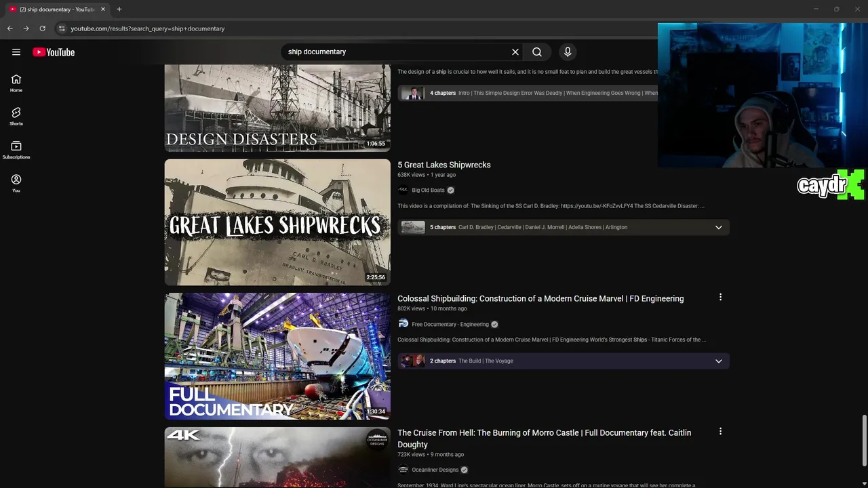The height and width of the screenshot is (488, 868).
Task: Click '723K views • 9 months ago' text
Action: (431, 454)
